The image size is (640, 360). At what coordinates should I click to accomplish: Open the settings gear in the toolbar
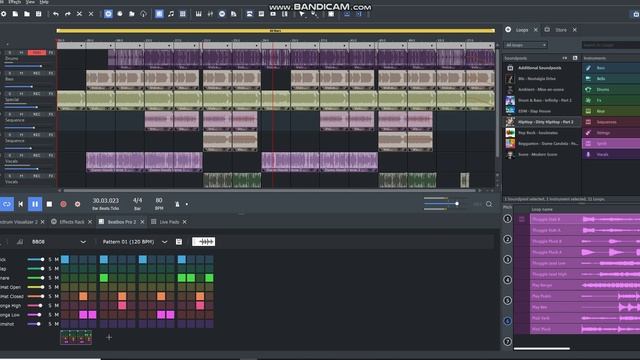tap(4, 14)
